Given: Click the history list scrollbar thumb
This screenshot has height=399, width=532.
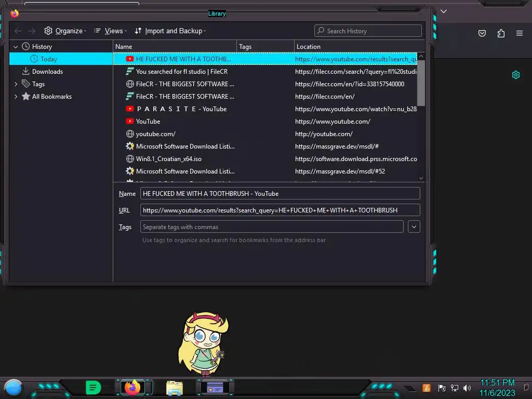Looking at the screenshot, I should click(x=421, y=83).
